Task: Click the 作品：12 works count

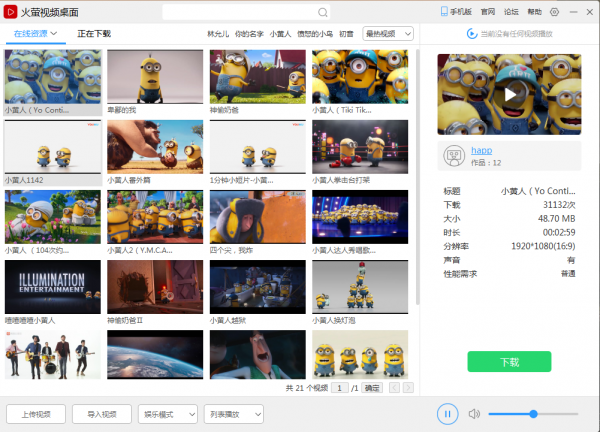Action: 486,163
